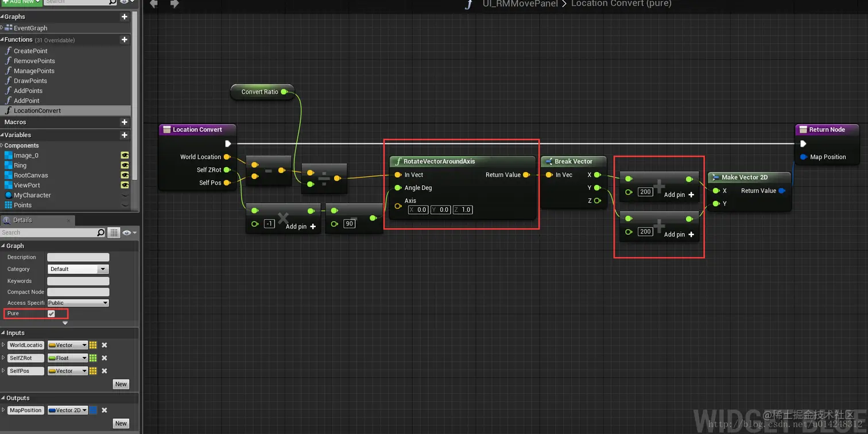Remove the SelfPos input parameter

[x=104, y=371]
